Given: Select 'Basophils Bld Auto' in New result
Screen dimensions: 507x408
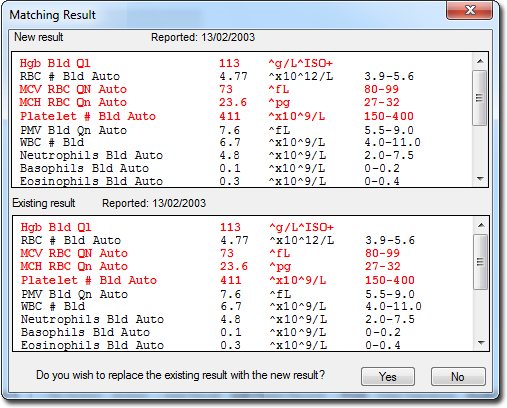Looking at the screenshot, I should point(84,168).
